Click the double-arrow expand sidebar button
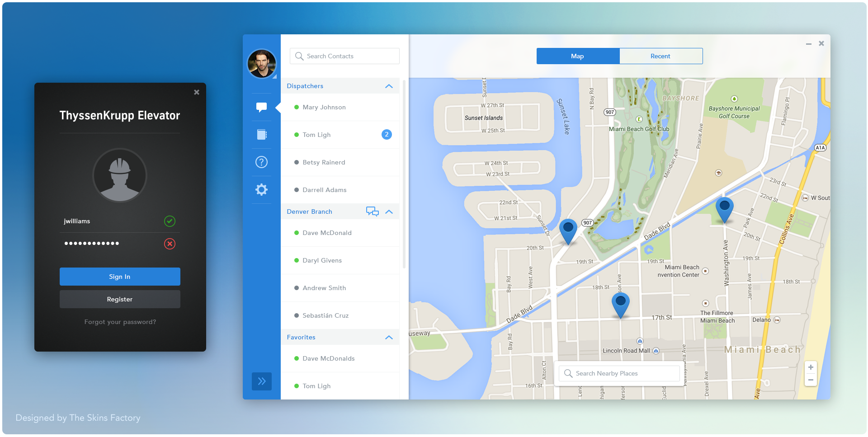Image resolution: width=868 pixels, height=437 pixels. click(x=262, y=381)
